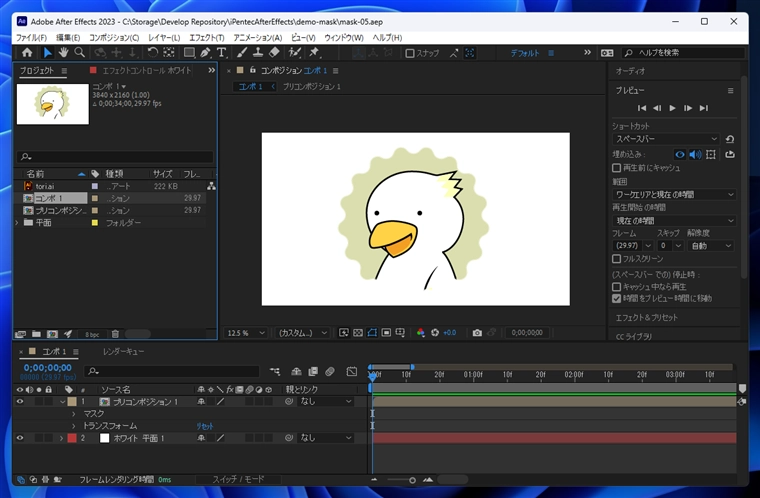Activate the Puppet Pin tool
This screenshot has height=498, width=760.
(314, 53)
